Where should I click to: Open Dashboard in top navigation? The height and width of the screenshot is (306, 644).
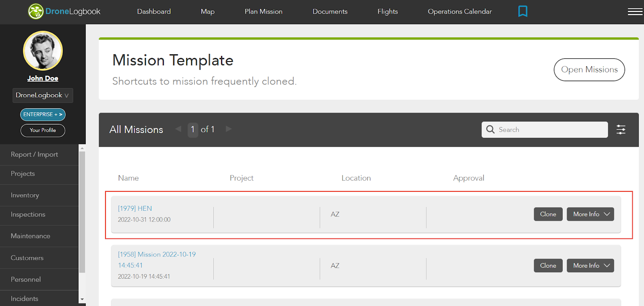click(154, 12)
